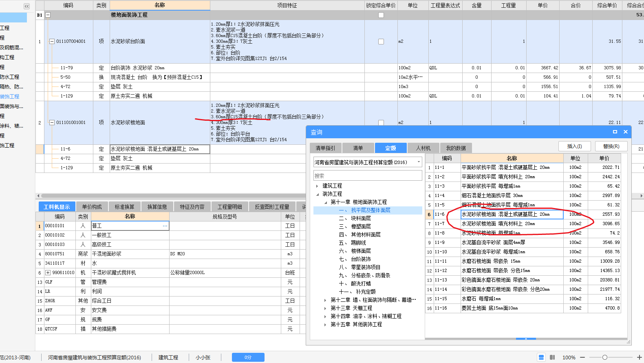Click the 项目特征 column header
The width and height of the screenshot is (644, 363).
(x=287, y=5)
